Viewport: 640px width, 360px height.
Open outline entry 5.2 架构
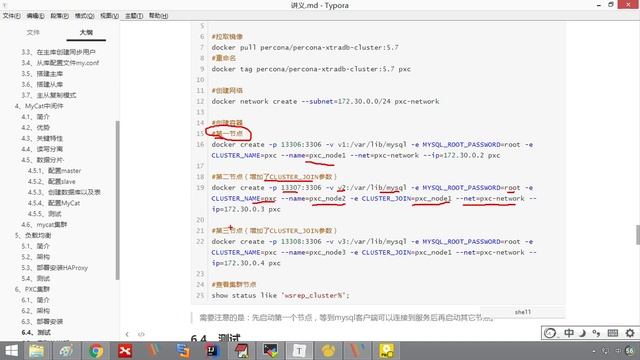point(35,257)
